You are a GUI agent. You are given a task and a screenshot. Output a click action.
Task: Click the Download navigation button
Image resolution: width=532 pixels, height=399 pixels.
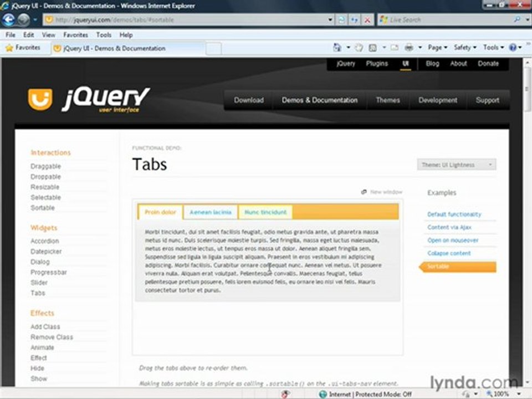249,100
